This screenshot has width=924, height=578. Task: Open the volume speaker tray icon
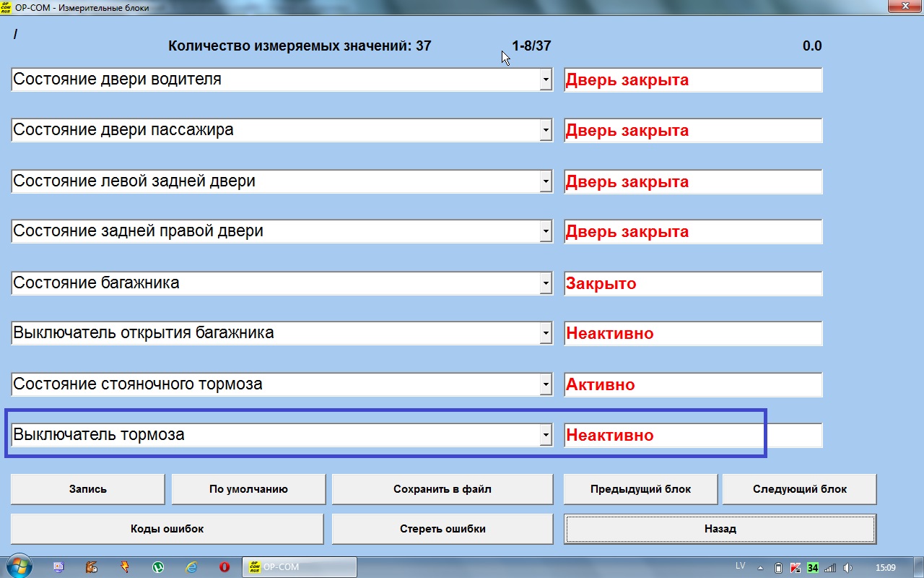point(848,567)
